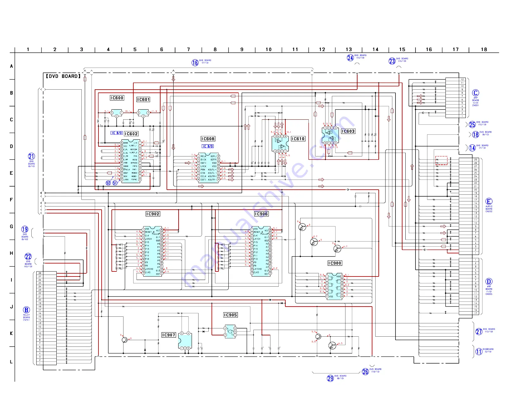Click the IC B/D tag beside IC602
This screenshot has width=532, height=400.
tap(117, 133)
